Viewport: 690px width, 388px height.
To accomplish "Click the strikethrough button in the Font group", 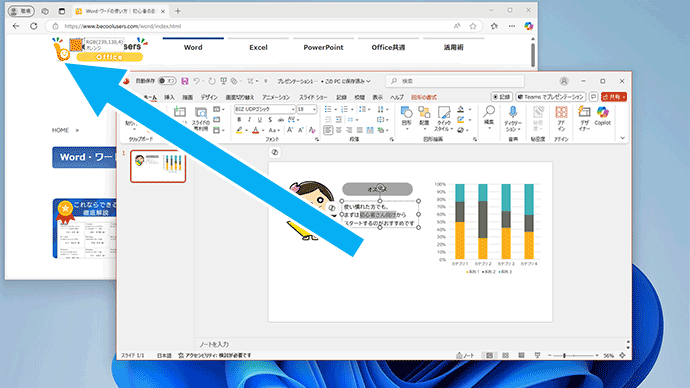I will click(281, 120).
